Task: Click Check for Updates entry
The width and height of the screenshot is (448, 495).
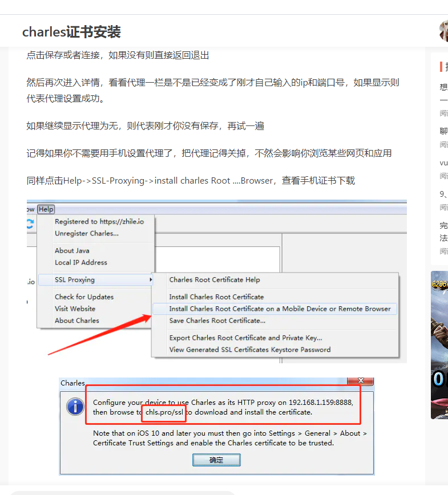Action: click(84, 297)
